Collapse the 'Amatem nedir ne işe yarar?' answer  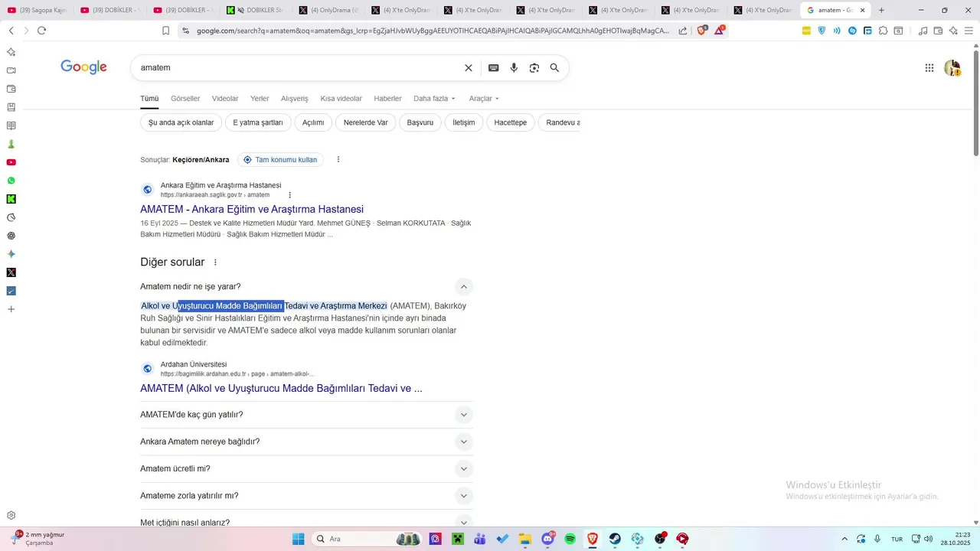click(463, 287)
